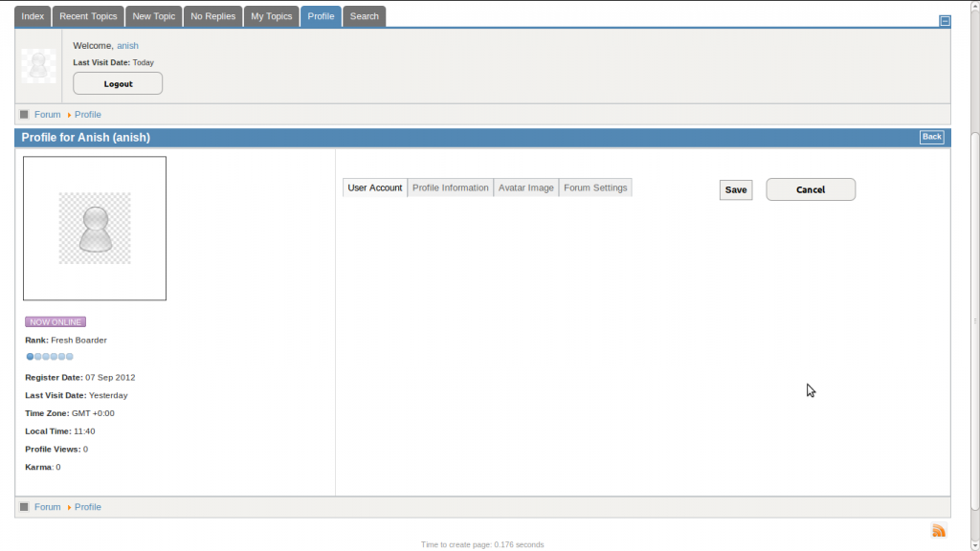The width and height of the screenshot is (980, 551).
Task: Show the No Replies tab
Action: click(x=212, y=16)
